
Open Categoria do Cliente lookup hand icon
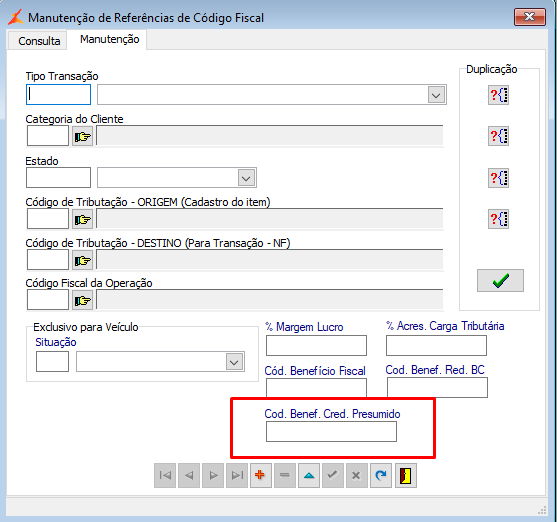click(82, 136)
